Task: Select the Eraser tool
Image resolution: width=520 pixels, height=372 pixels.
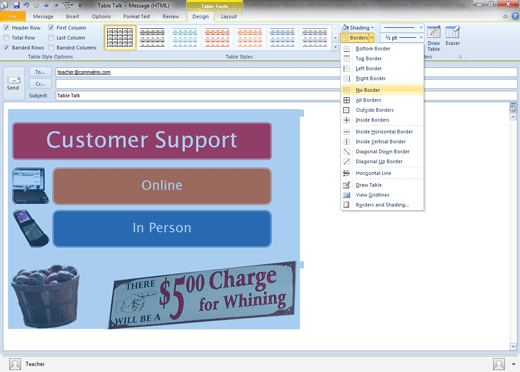Action: (x=452, y=35)
